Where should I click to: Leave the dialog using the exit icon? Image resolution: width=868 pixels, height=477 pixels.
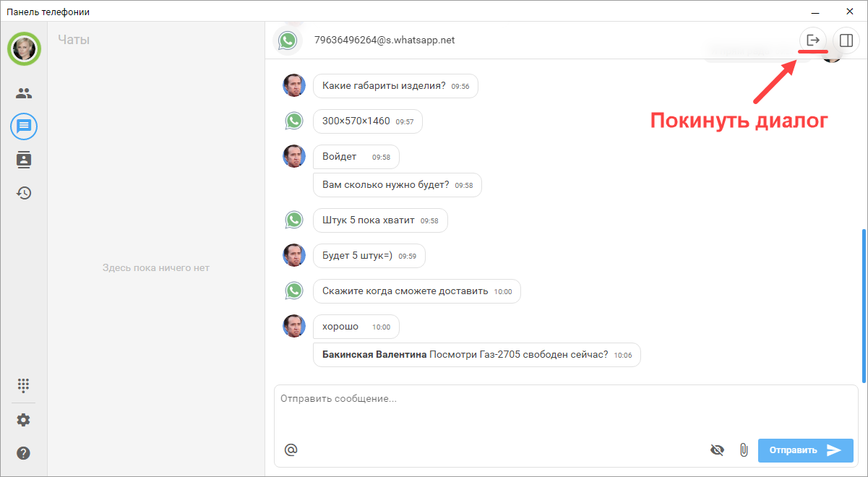click(x=813, y=40)
